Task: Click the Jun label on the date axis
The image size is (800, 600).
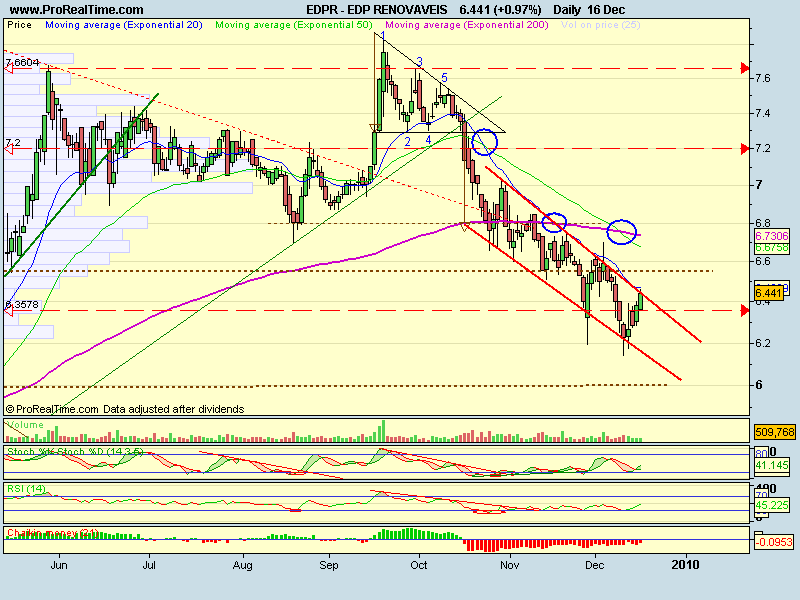Action: click(59, 565)
